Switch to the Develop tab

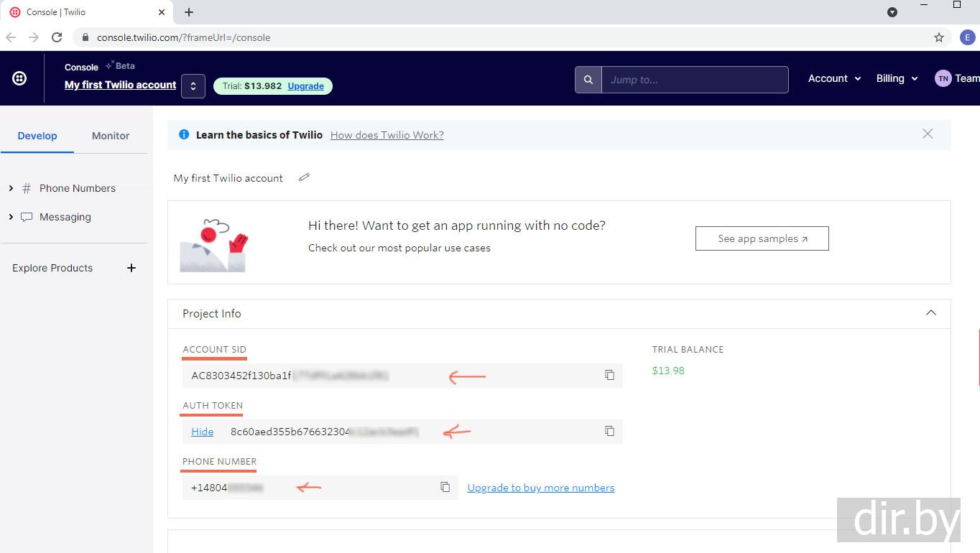(x=37, y=136)
